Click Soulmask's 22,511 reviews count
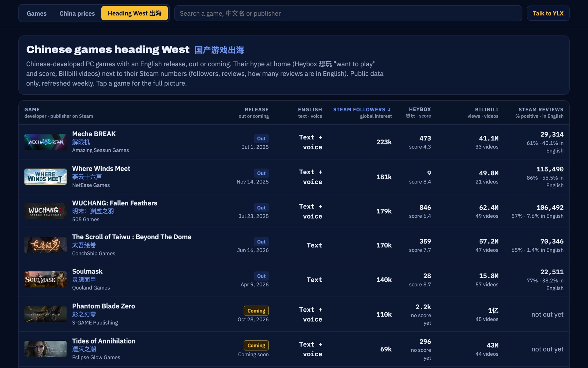 tap(552, 272)
